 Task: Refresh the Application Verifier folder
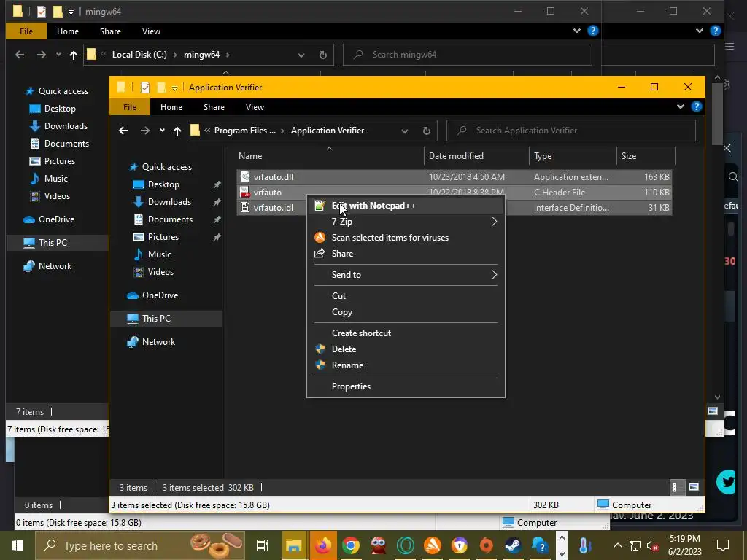click(x=426, y=131)
